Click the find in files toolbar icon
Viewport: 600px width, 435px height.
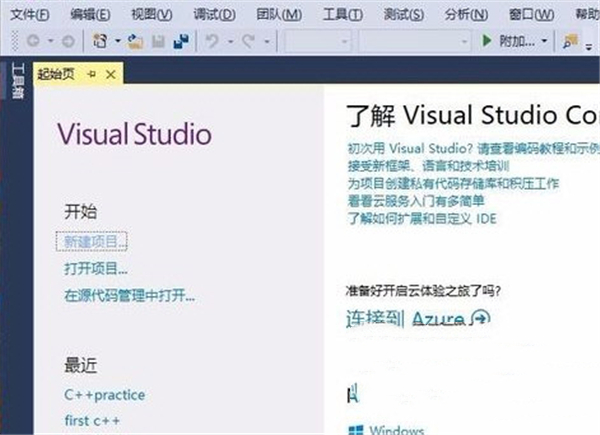[571, 41]
